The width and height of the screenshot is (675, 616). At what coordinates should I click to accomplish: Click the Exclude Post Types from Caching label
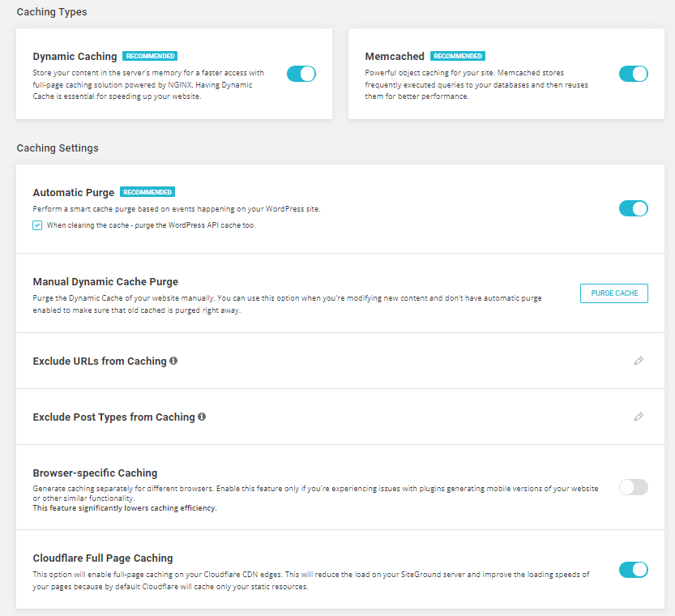point(113,417)
